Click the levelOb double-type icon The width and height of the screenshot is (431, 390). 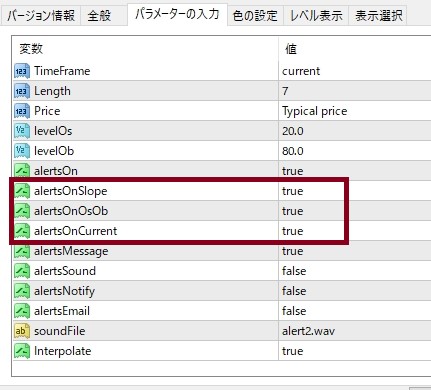22,151
